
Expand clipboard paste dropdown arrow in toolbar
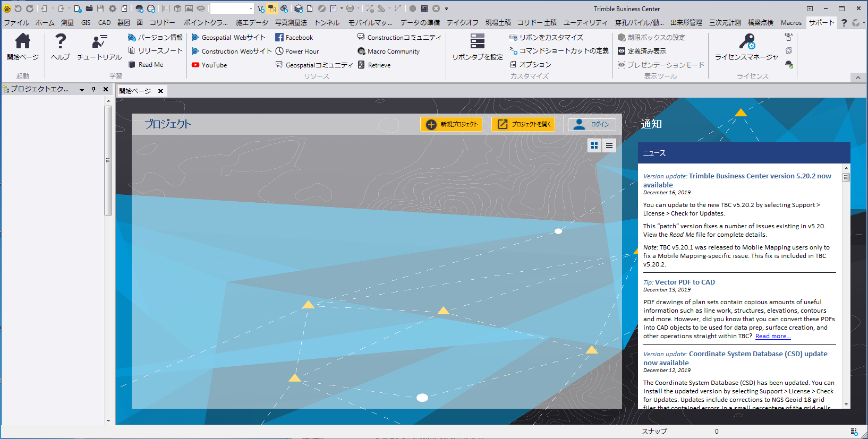(x=342, y=8)
